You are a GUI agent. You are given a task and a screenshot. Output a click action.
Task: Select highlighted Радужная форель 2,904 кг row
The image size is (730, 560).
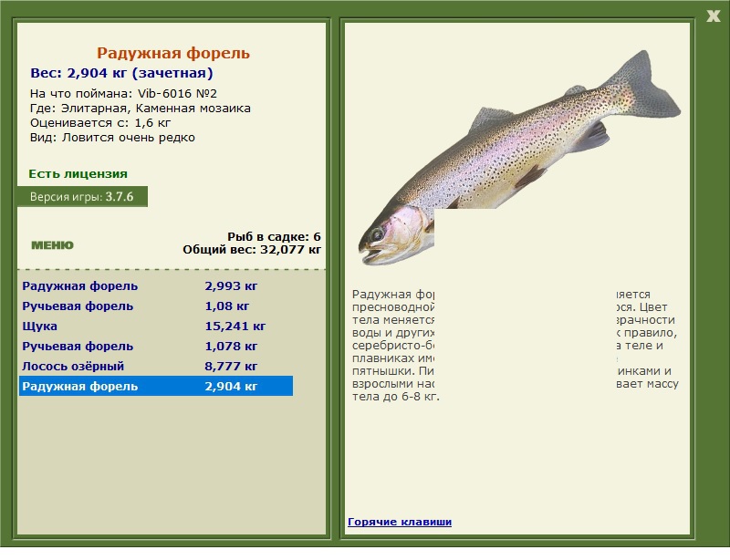(156, 386)
